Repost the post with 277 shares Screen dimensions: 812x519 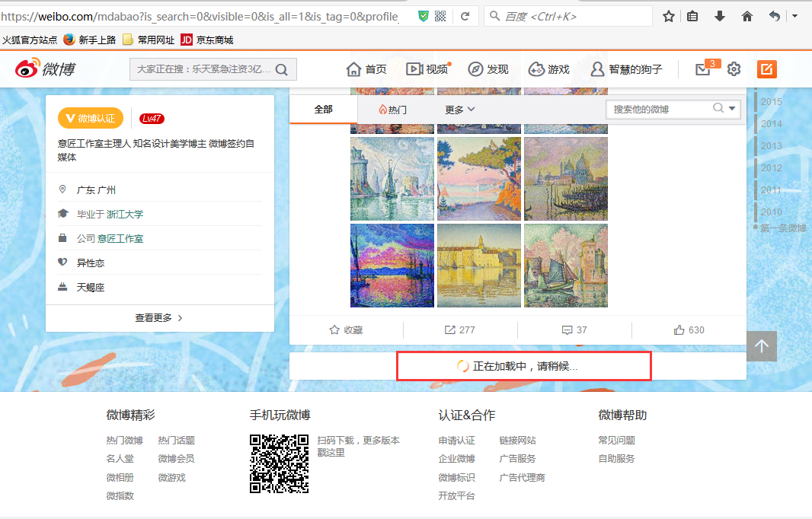(460, 330)
